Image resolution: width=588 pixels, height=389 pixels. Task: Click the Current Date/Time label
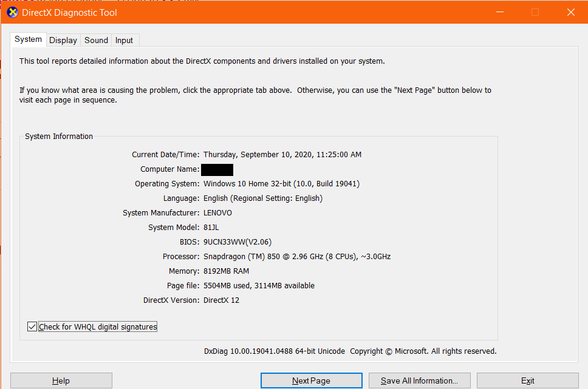click(165, 154)
